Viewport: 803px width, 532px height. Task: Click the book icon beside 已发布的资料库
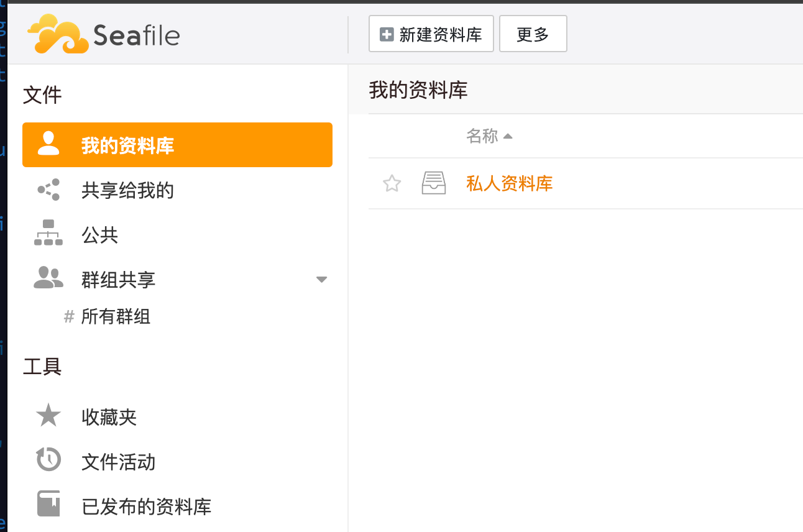tap(48, 504)
